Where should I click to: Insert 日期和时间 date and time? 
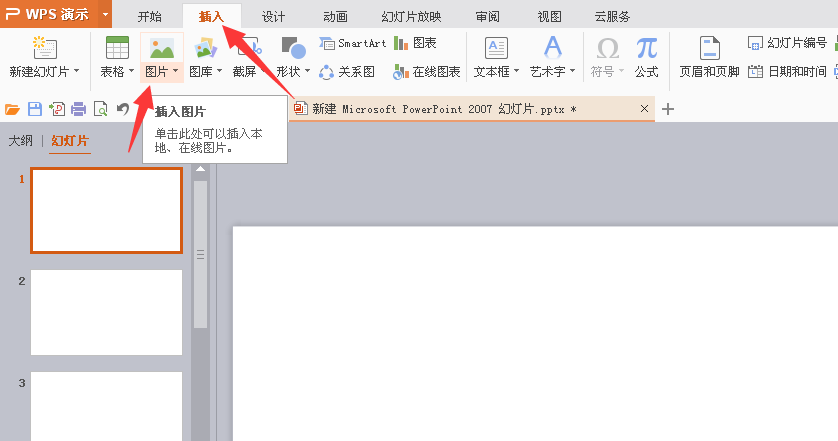pyautogui.click(x=787, y=72)
